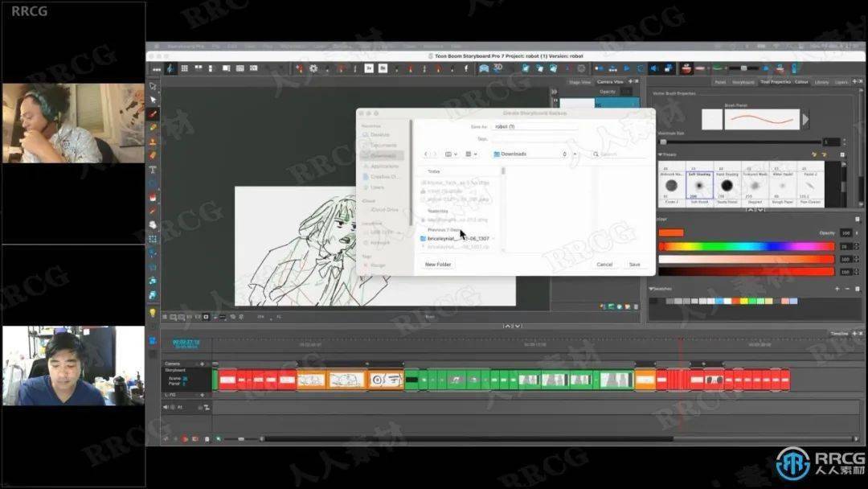Screen dimensions: 868x489
Task: Select the Soft Shading brush preset
Action: tap(699, 186)
